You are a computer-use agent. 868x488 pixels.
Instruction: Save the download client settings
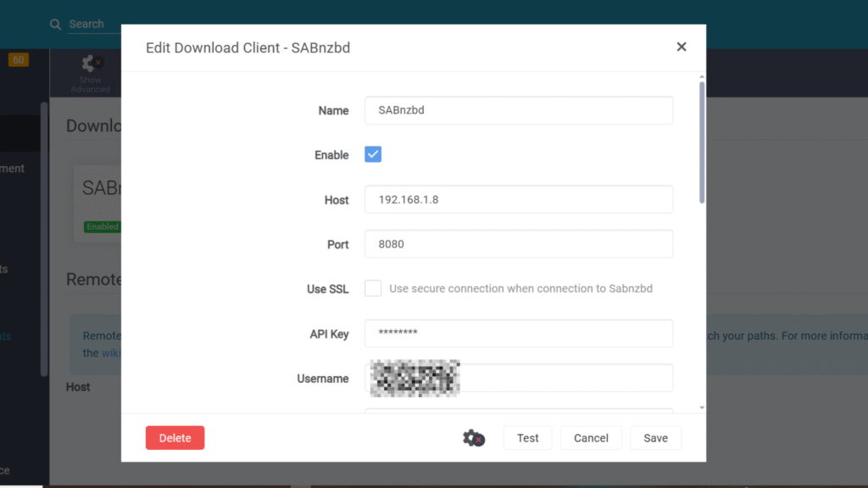pyautogui.click(x=655, y=438)
